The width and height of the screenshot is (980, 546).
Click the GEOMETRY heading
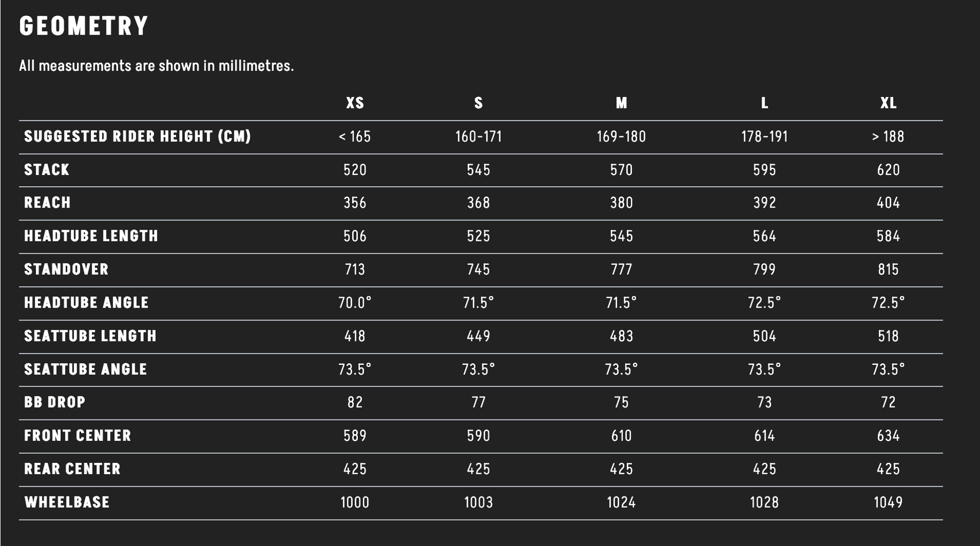click(x=84, y=26)
